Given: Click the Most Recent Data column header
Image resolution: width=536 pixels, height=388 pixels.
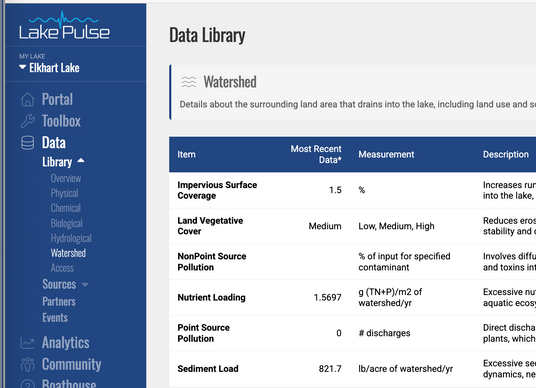Looking at the screenshot, I should (x=316, y=154).
